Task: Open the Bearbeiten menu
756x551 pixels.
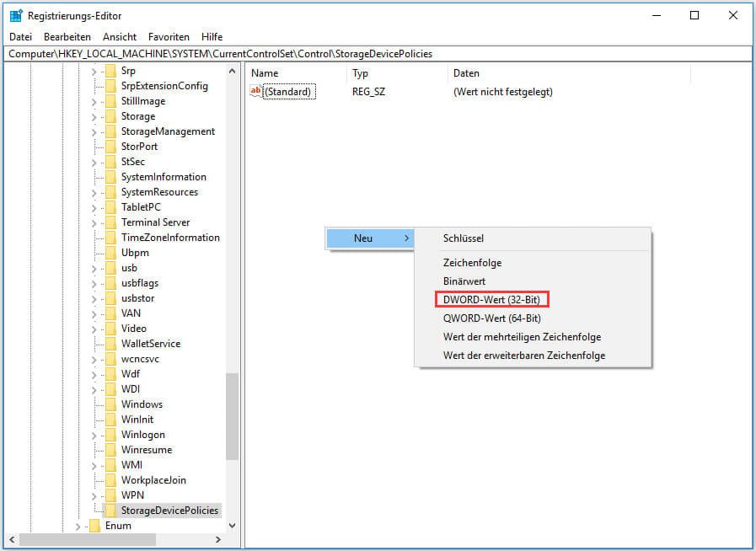Action: [x=67, y=37]
